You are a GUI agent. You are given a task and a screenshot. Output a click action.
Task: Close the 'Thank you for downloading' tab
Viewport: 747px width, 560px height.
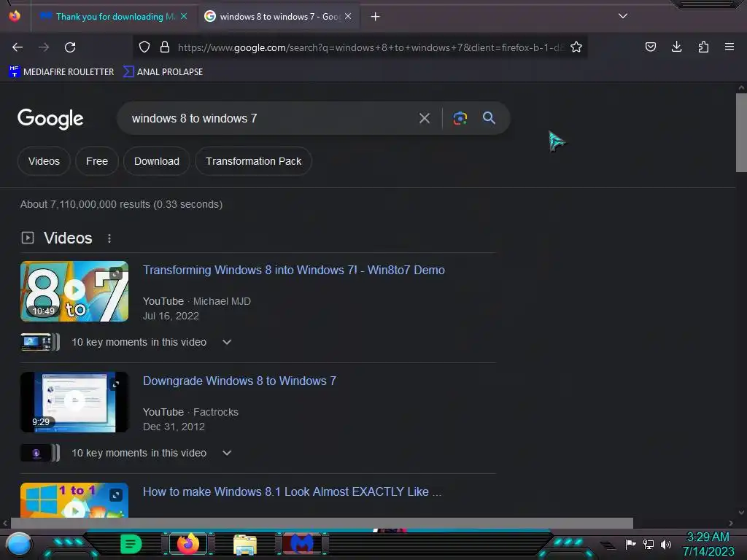click(184, 16)
